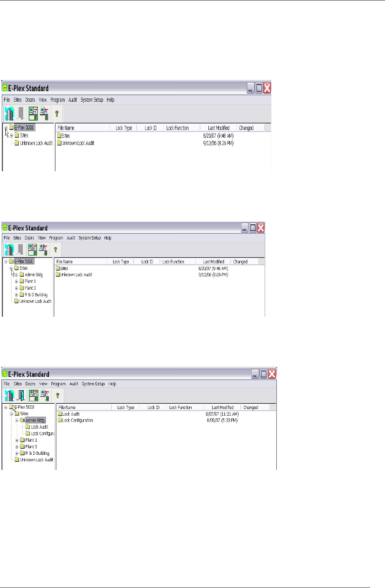Image resolution: width=385 pixels, height=588 pixels.
Task: Select R & D Building in middle window tree
Action: pos(36,295)
